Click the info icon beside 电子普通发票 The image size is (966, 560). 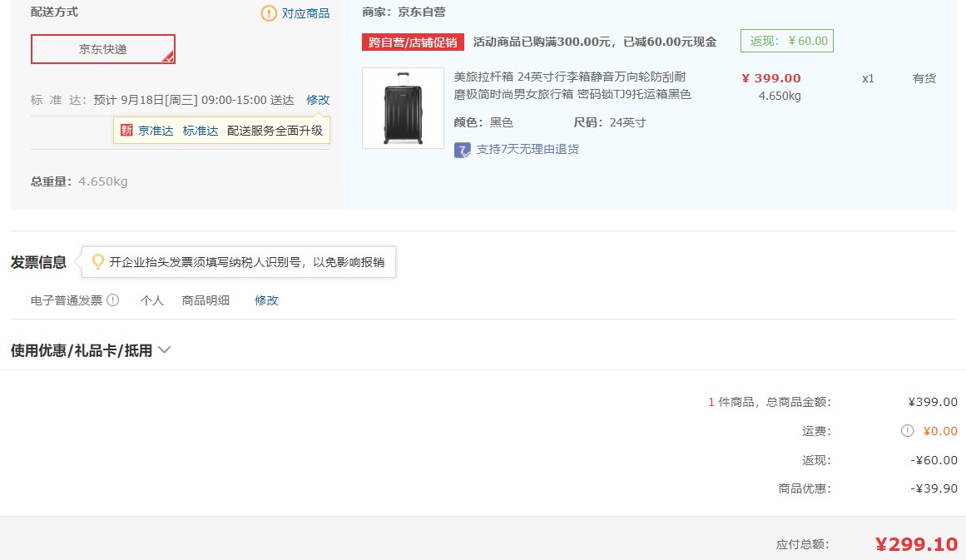pyautogui.click(x=112, y=300)
